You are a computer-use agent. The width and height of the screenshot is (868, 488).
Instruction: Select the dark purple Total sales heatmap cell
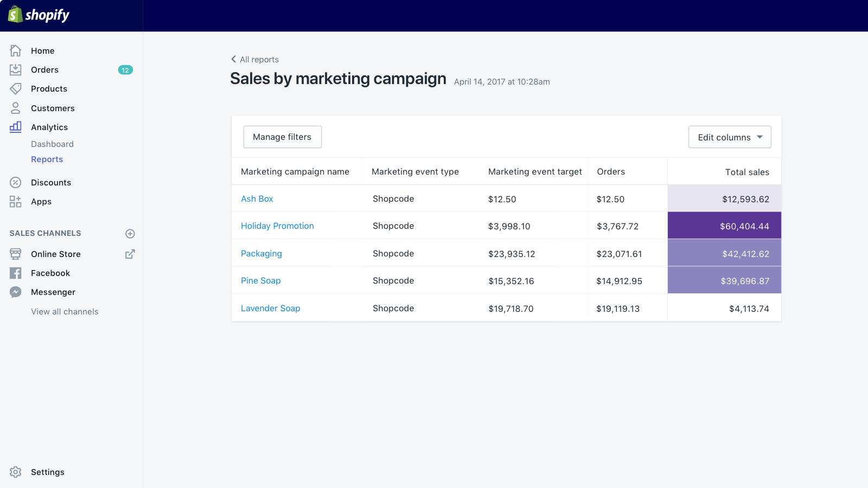(x=724, y=225)
